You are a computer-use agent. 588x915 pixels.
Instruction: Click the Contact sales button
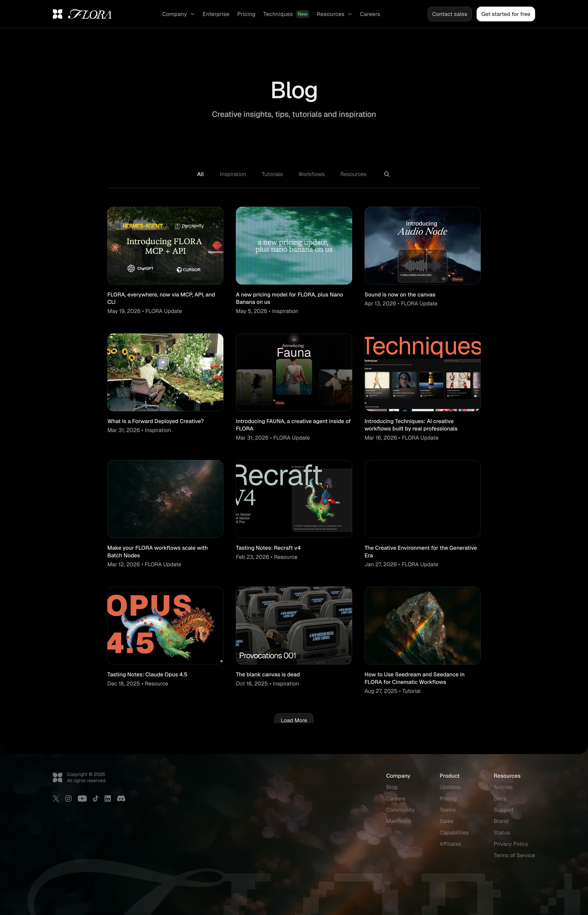(x=449, y=14)
